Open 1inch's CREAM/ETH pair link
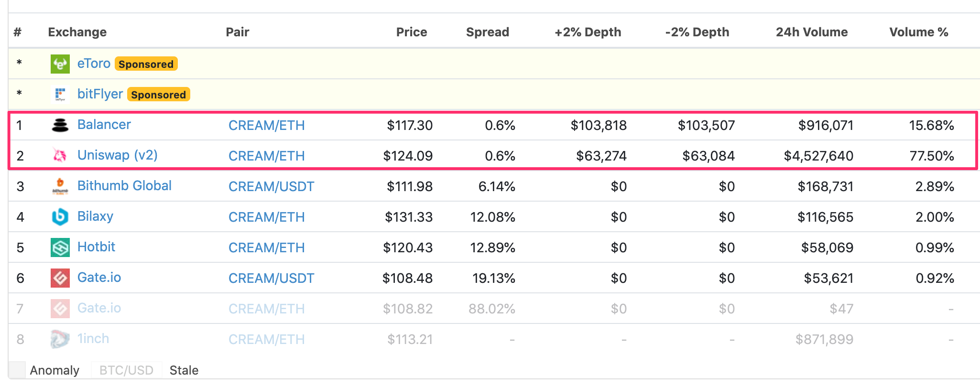This screenshot has width=980, height=387. tap(266, 339)
